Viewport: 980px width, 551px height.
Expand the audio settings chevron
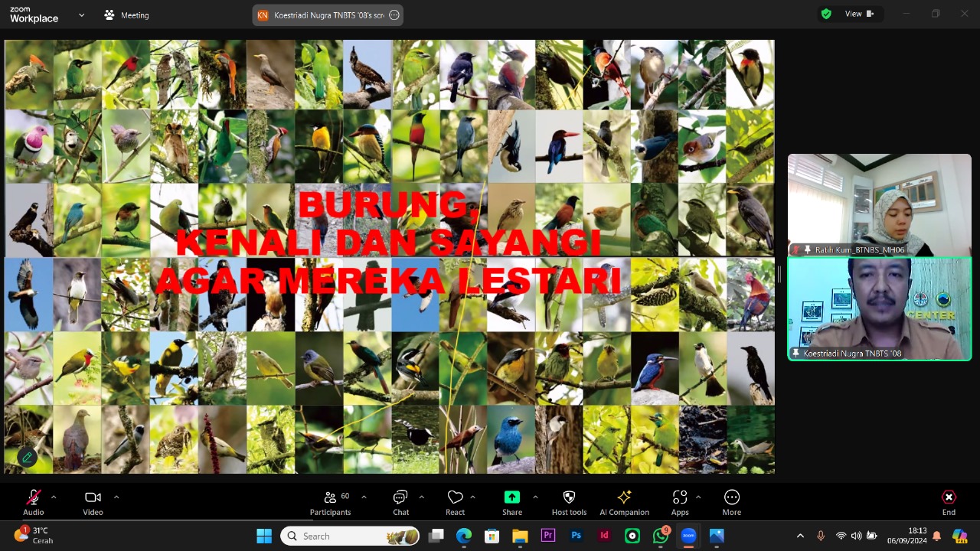pos(54,497)
